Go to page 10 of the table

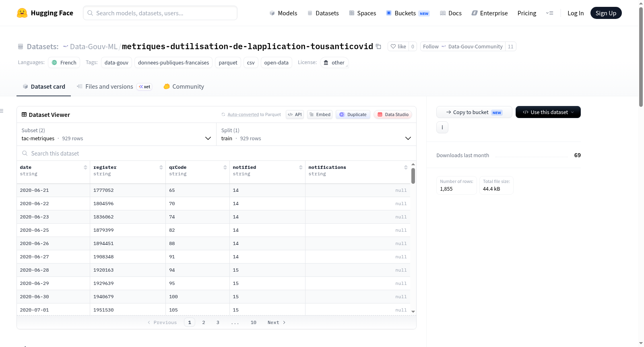[x=254, y=322]
